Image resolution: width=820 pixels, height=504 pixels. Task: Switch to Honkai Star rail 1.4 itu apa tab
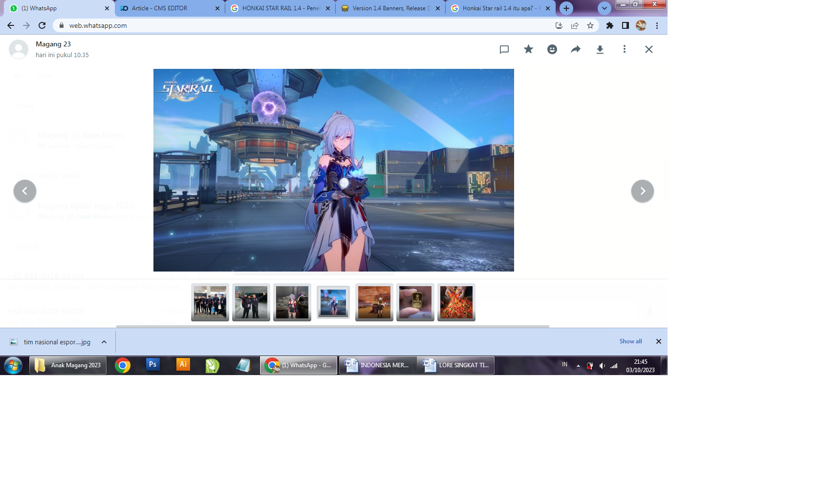tap(500, 8)
